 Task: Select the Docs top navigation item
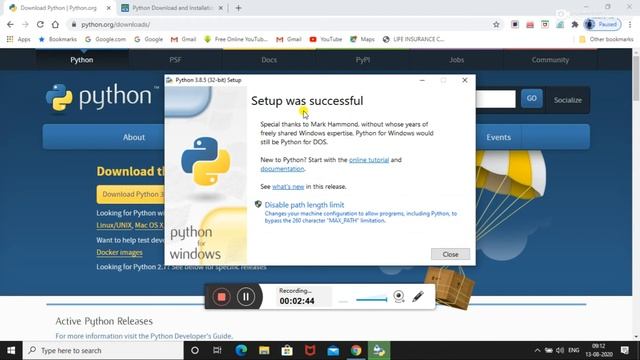pyautogui.click(x=269, y=60)
